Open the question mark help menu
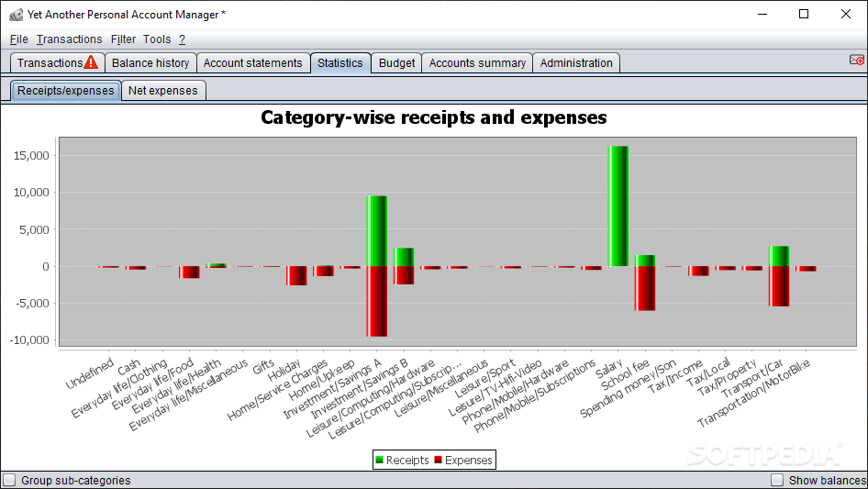 pos(182,39)
